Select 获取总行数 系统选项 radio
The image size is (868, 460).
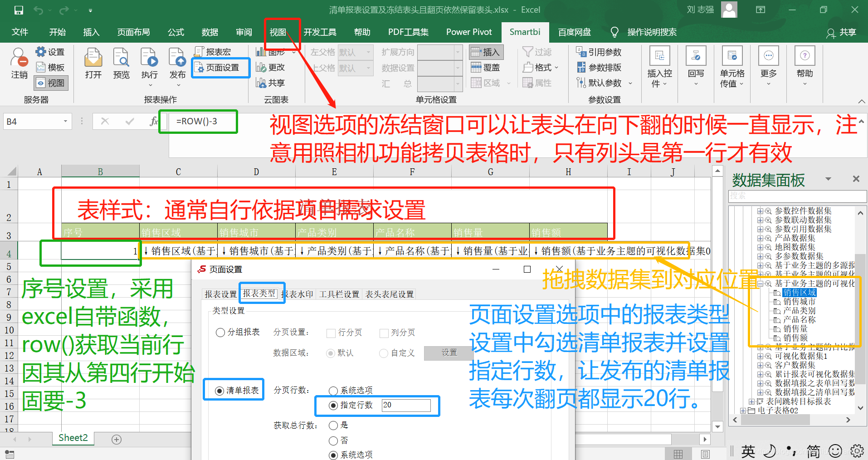point(333,455)
